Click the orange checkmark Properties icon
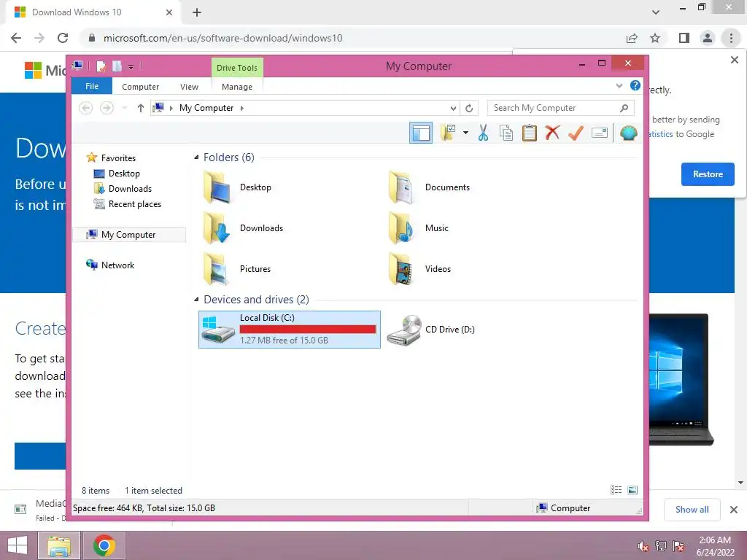 click(x=576, y=133)
